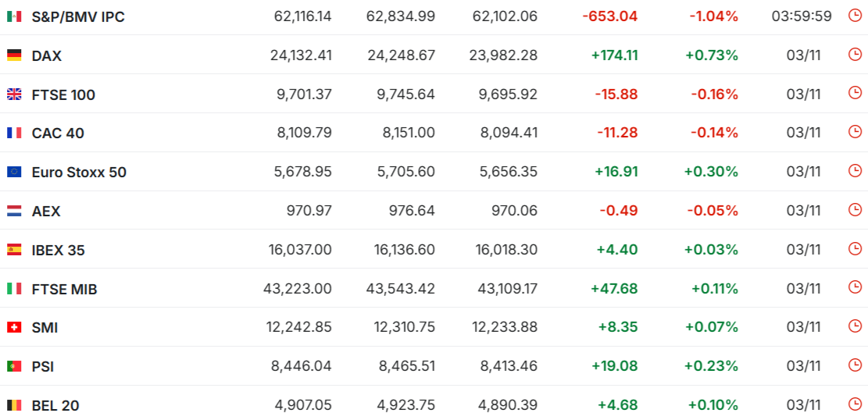Click the German flag next to DAX

coord(14,55)
